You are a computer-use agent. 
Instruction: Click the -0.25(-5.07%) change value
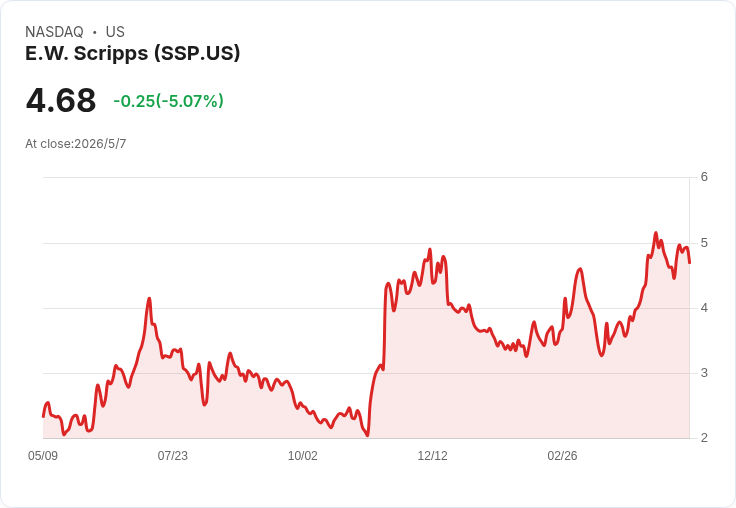[169, 101]
